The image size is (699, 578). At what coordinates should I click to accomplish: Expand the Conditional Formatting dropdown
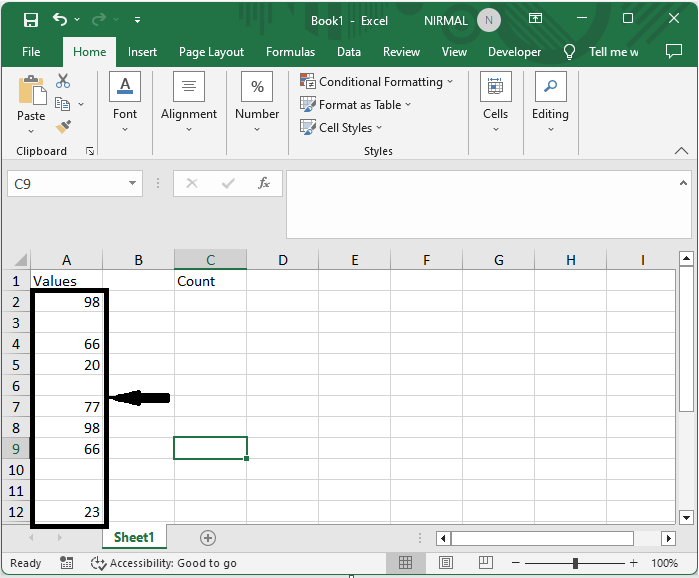[377, 82]
